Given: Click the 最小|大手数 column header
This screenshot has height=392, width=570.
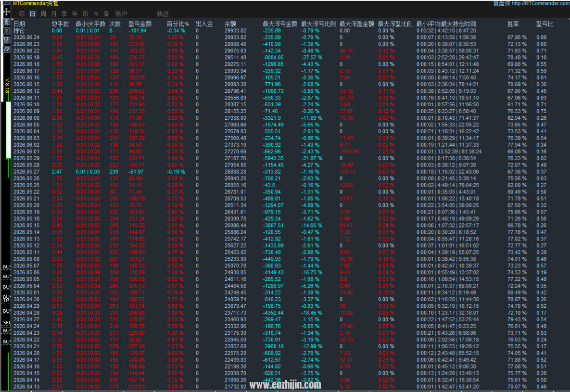Looking at the screenshot, I should (x=90, y=24).
